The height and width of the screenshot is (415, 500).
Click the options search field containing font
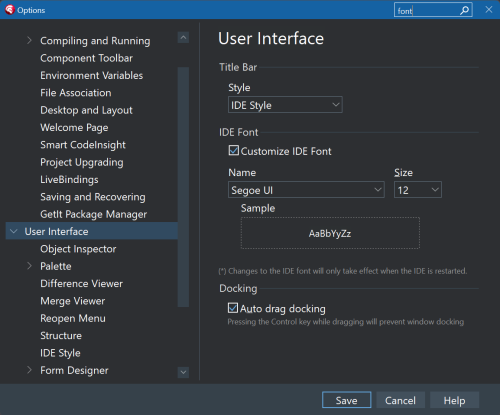427,11
